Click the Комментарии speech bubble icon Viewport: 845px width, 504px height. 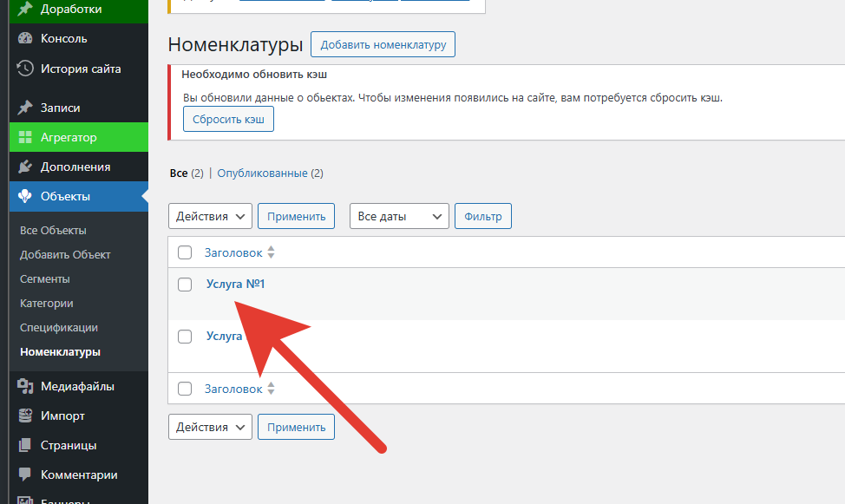25,475
